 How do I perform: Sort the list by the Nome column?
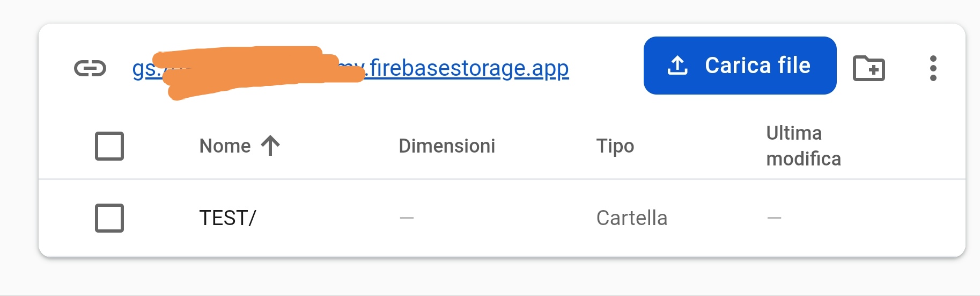click(x=225, y=146)
